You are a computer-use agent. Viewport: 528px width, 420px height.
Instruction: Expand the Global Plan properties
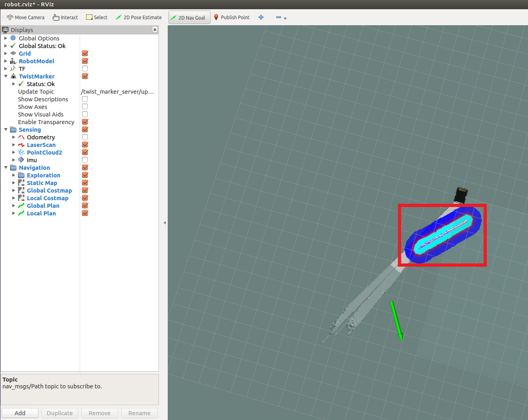point(14,205)
